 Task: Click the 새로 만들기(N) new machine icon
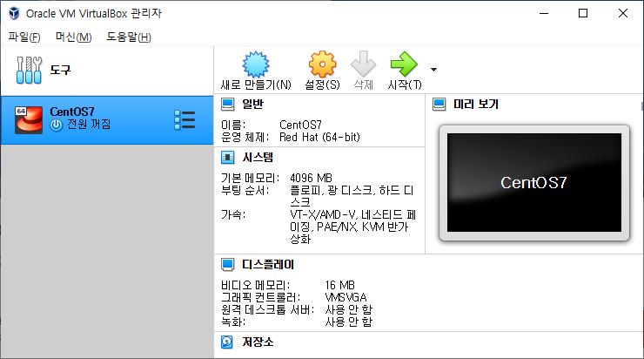point(256,64)
